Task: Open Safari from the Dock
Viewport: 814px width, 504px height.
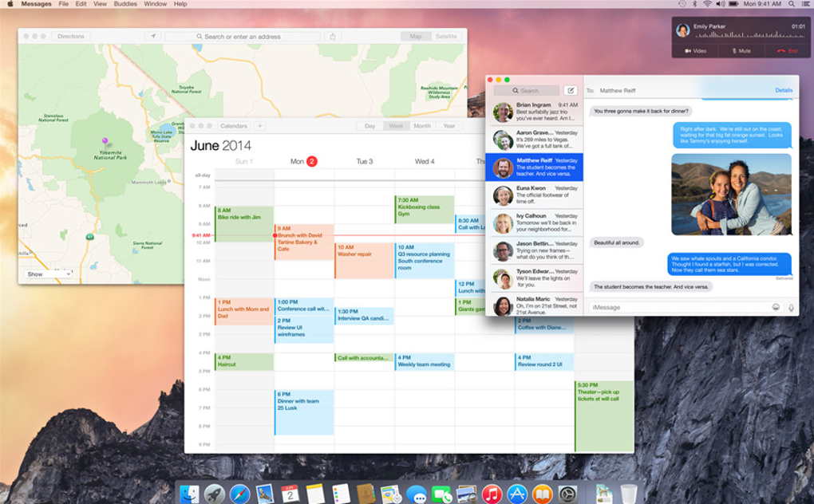Action: click(239, 494)
